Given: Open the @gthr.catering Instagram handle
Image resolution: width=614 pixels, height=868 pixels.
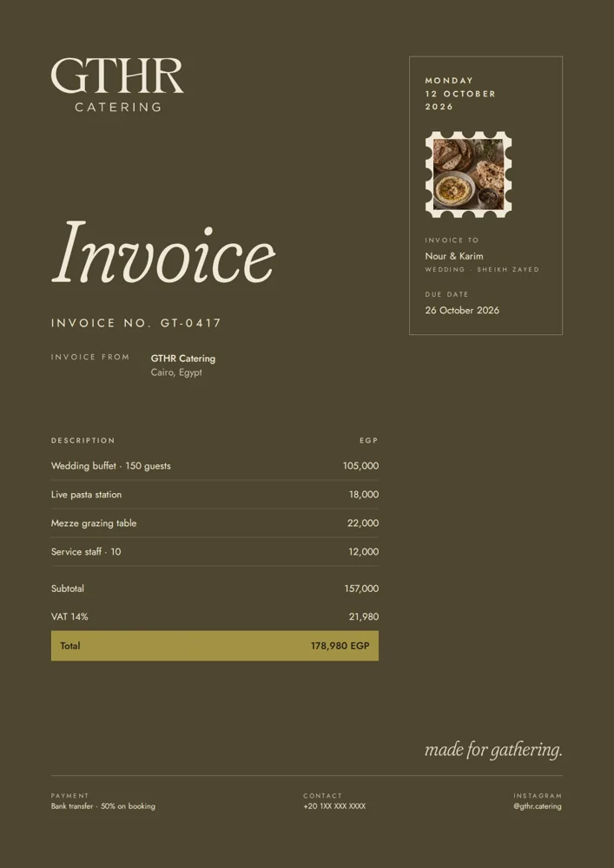Looking at the screenshot, I should point(537,806).
